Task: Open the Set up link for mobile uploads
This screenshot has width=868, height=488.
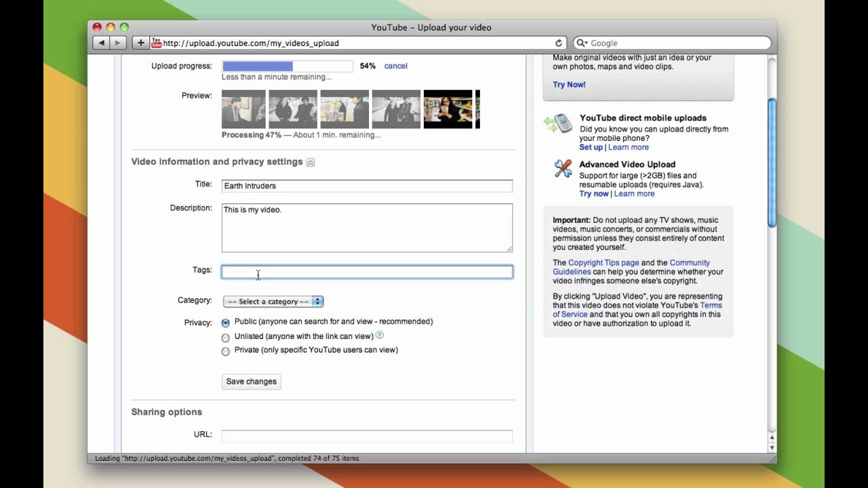Action: [x=591, y=147]
